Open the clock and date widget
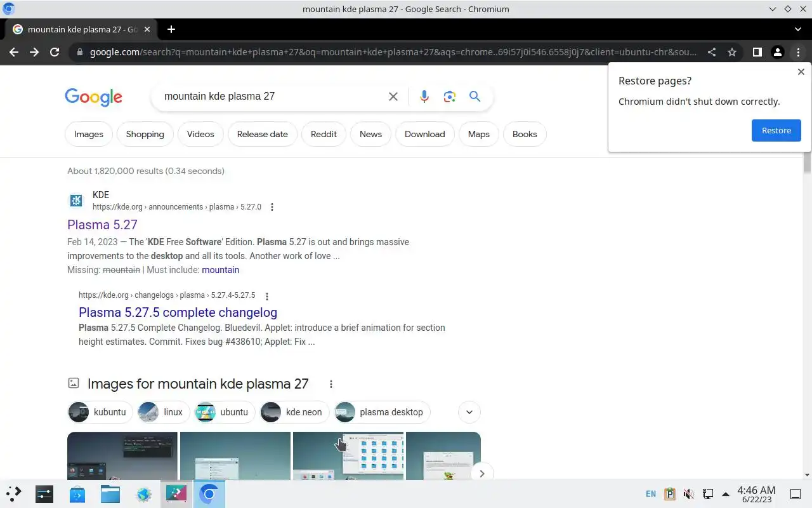This screenshot has height=508, width=812. click(756, 494)
